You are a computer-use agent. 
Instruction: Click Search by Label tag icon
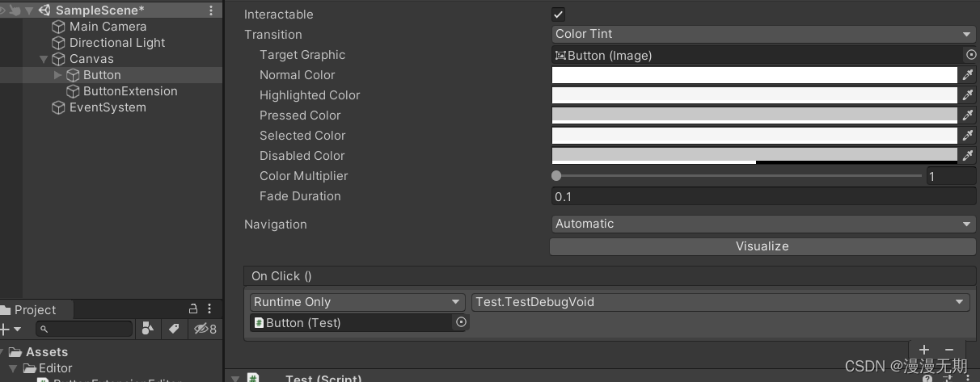point(173,329)
